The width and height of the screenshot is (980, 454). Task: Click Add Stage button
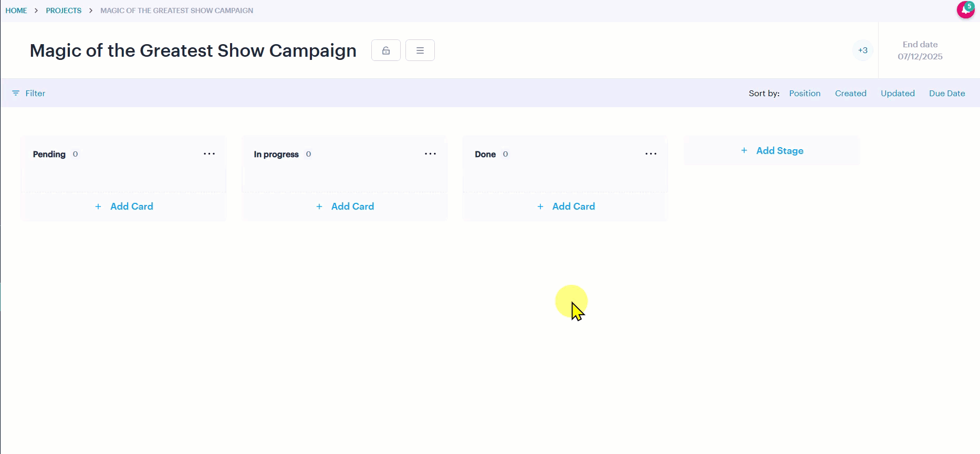pyautogui.click(x=772, y=151)
